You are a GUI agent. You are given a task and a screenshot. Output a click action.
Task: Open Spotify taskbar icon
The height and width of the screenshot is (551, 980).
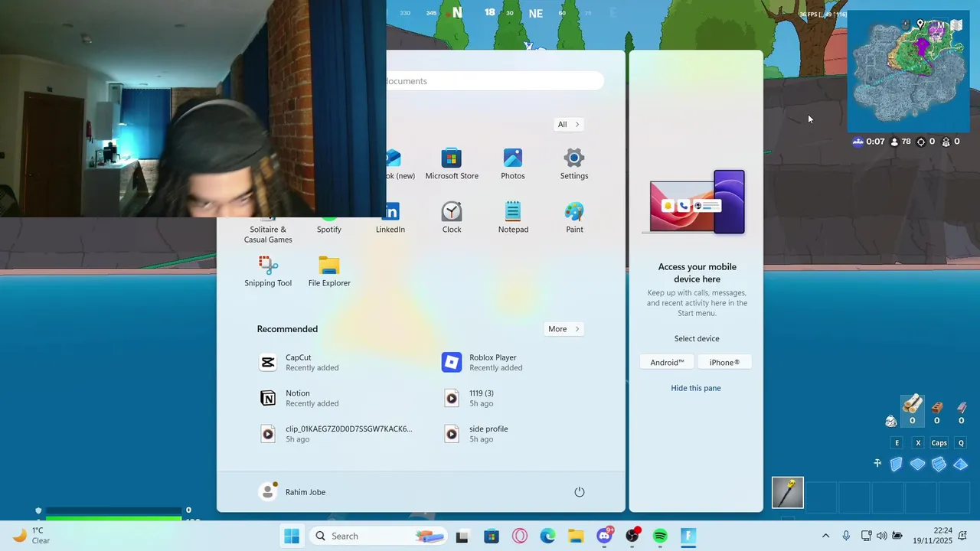tap(660, 536)
